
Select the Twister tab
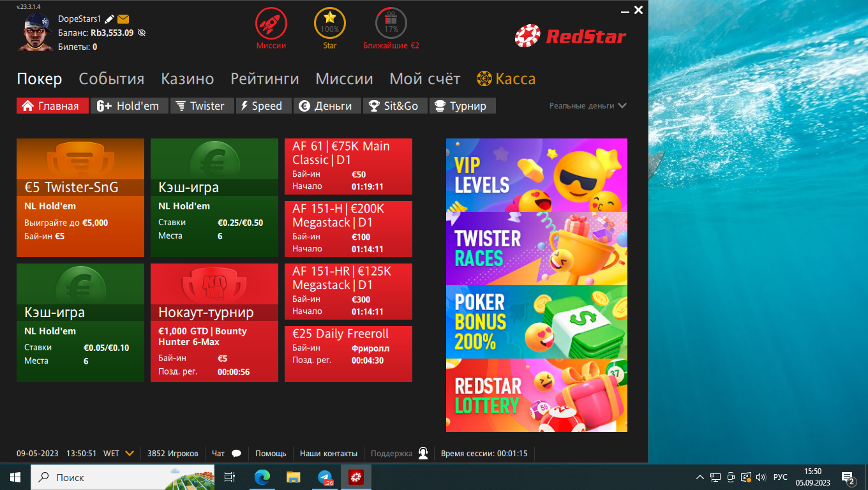tap(202, 106)
